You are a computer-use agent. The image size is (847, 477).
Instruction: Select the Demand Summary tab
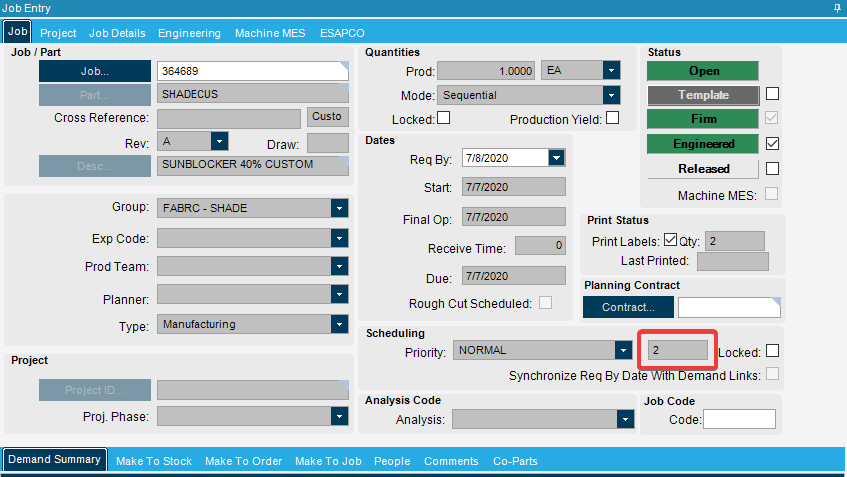coord(55,459)
